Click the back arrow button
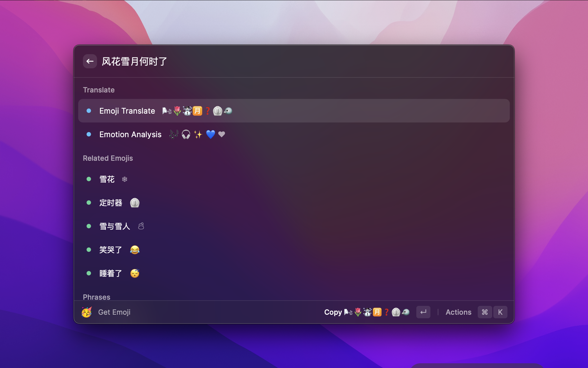The width and height of the screenshot is (588, 368). tap(90, 61)
